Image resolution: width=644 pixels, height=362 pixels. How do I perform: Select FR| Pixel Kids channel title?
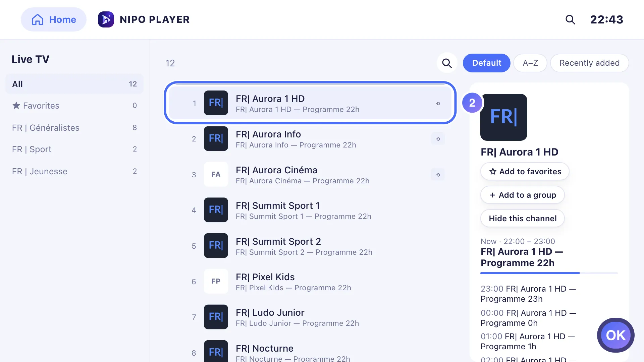click(x=265, y=277)
